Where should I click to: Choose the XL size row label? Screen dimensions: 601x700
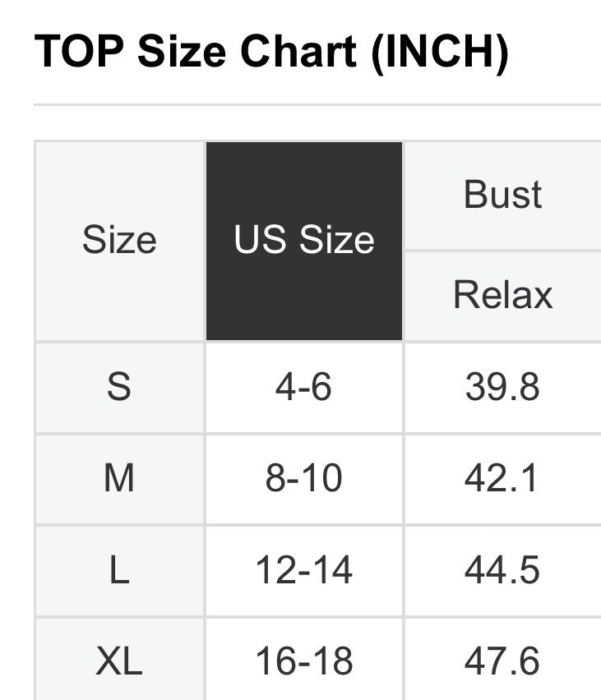(x=119, y=661)
